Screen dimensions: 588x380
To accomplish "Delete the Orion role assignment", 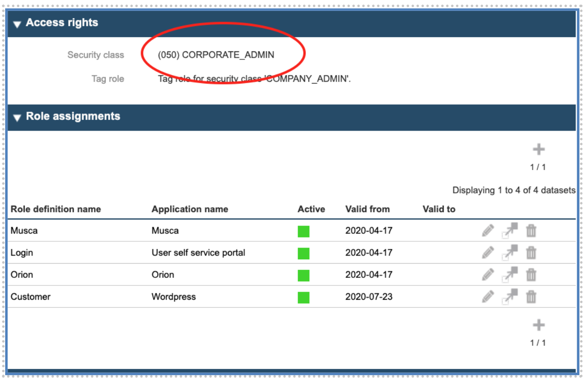I will pos(532,275).
